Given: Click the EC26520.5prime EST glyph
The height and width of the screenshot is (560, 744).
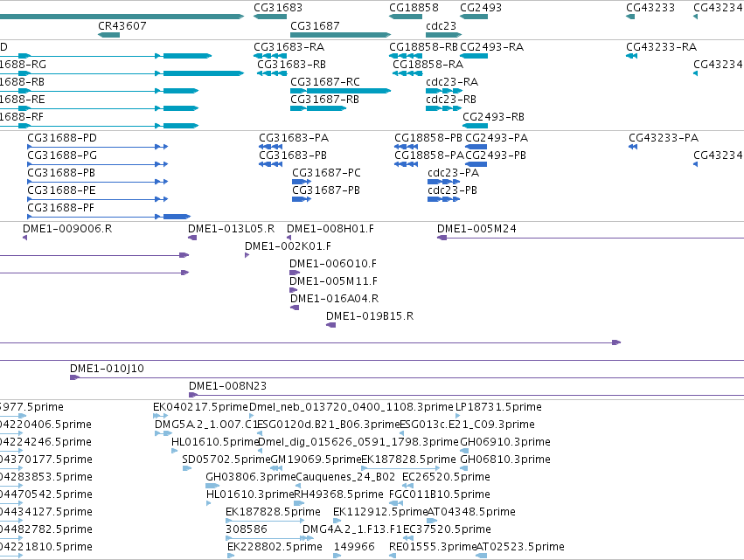Looking at the screenshot, I should [407, 486].
